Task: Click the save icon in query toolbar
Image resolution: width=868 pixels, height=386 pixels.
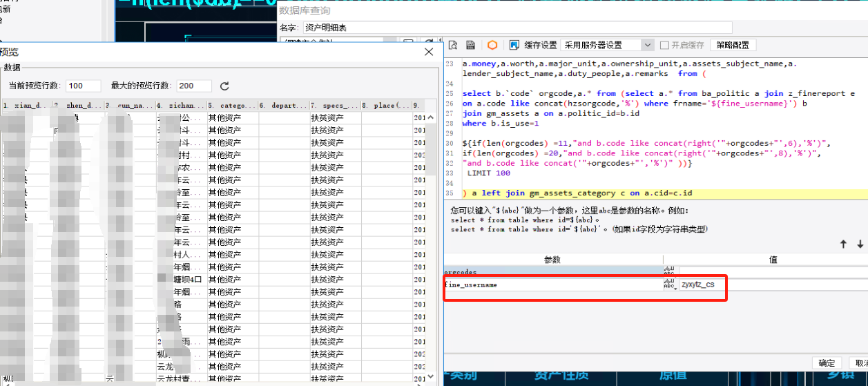Action: pos(470,45)
